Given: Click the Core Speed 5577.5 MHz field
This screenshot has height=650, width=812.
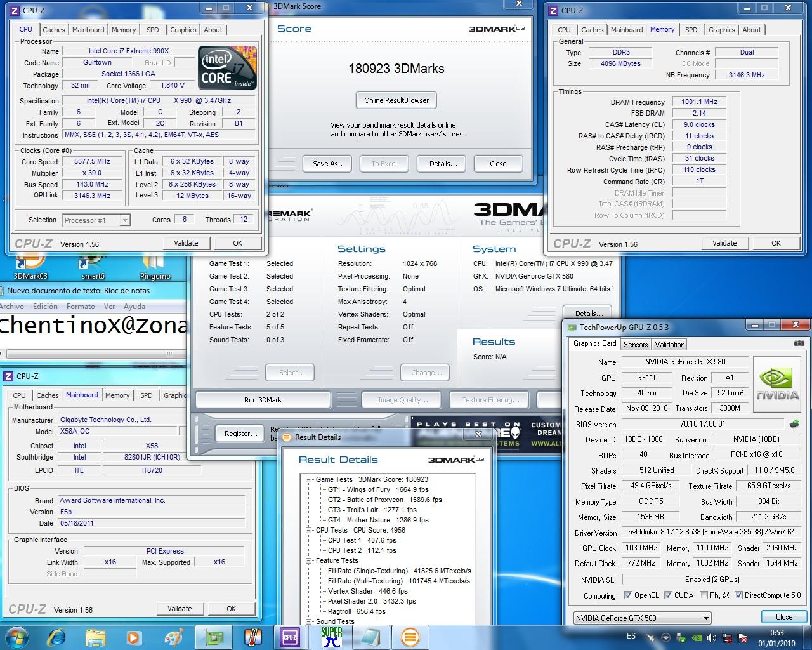Looking at the screenshot, I should (x=92, y=162).
